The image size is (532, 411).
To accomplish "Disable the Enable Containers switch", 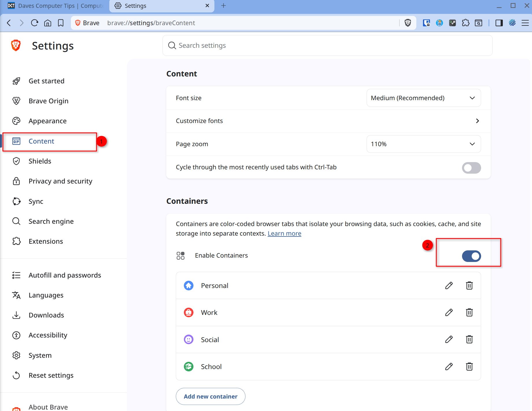I will (471, 256).
